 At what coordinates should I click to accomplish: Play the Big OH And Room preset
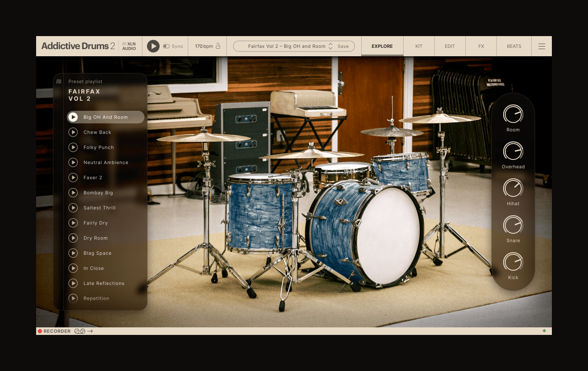pos(73,117)
